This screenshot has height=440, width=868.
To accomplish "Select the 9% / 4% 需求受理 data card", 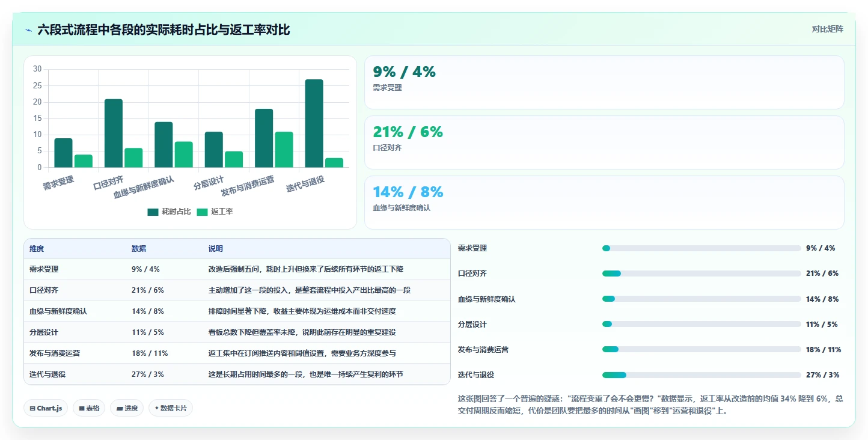I will pyautogui.click(x=604, y=82).
